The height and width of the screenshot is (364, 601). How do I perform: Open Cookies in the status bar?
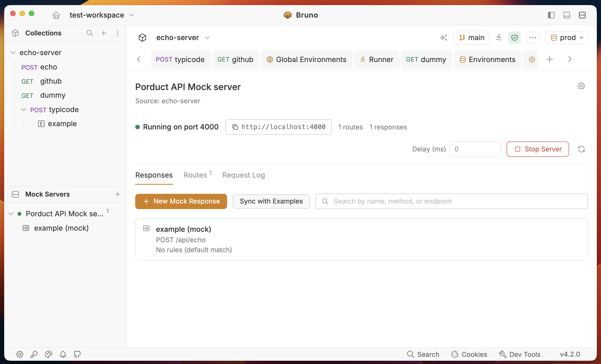pos(469,354)
